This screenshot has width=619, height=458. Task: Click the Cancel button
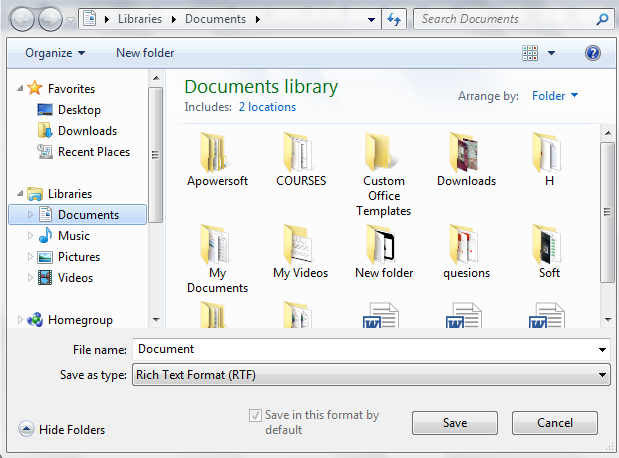click(555, 422)
